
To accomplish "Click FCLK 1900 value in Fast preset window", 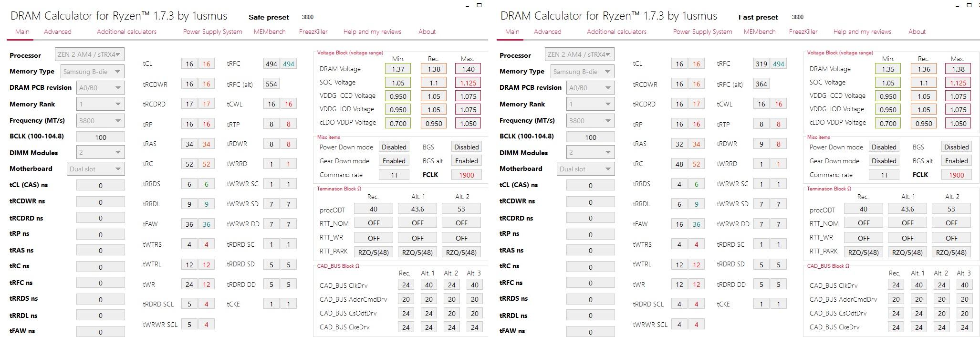I will point(956,175).
